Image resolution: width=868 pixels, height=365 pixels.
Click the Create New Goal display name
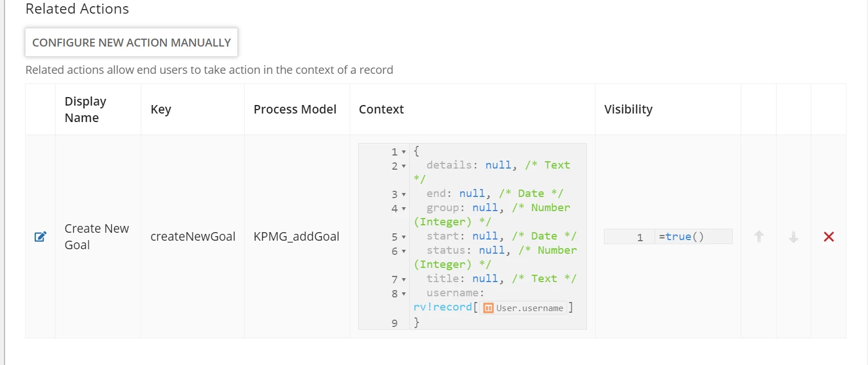click(x=97, y=237)
